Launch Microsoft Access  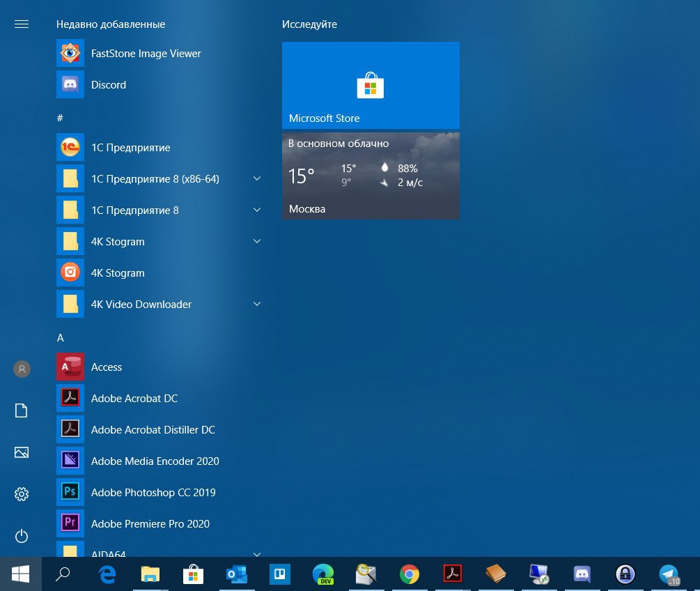[159, 367]
